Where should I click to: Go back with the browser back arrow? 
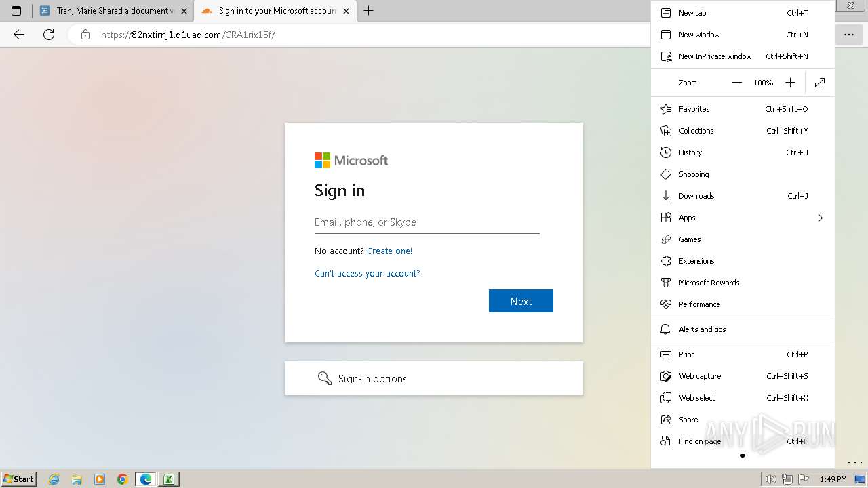pyautogui.click(x=19, y=35)
